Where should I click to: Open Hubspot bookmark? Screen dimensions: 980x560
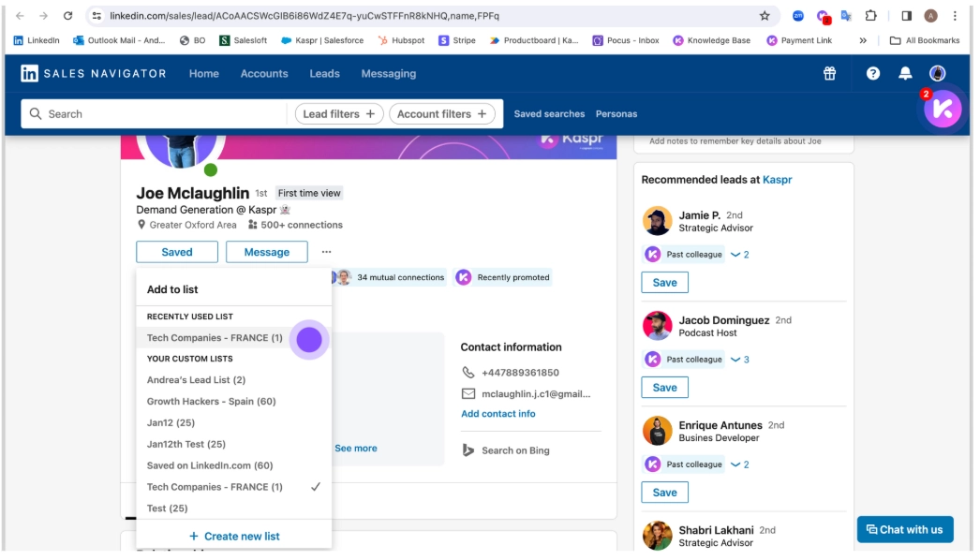pyautogui.click(x=401, y=40)
